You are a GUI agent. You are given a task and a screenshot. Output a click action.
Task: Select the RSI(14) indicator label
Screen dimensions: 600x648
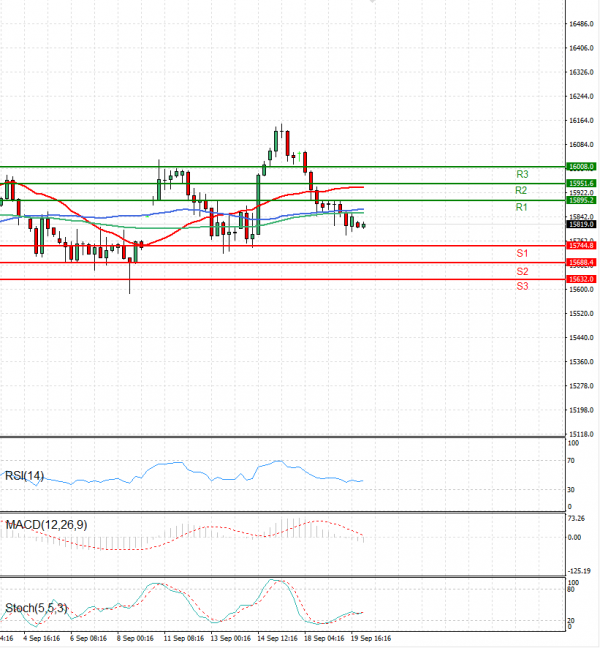tap(25, 475)
